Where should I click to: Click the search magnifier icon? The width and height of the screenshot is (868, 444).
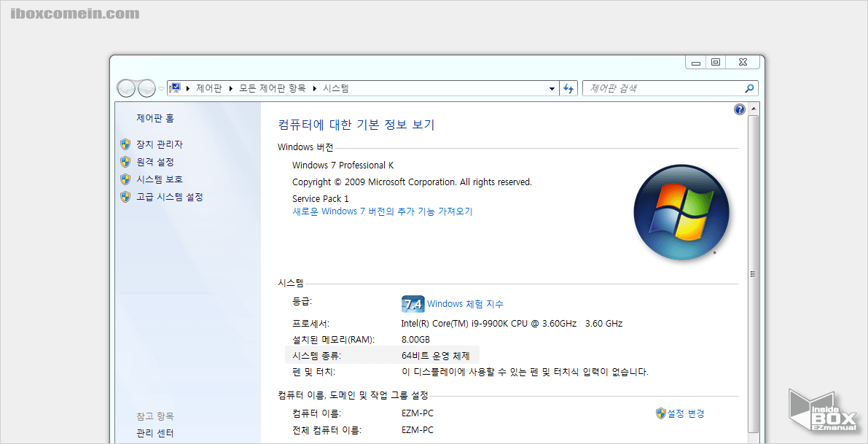[x=749, y=87]
